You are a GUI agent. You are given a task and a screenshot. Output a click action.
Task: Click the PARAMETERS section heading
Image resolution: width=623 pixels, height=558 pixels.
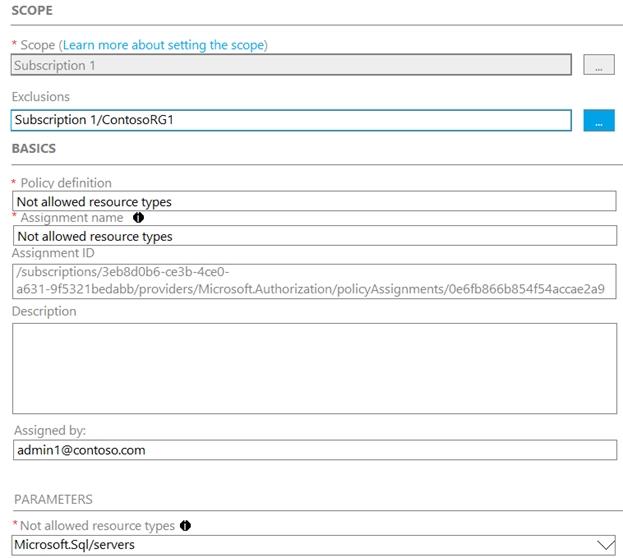point(53,499)
